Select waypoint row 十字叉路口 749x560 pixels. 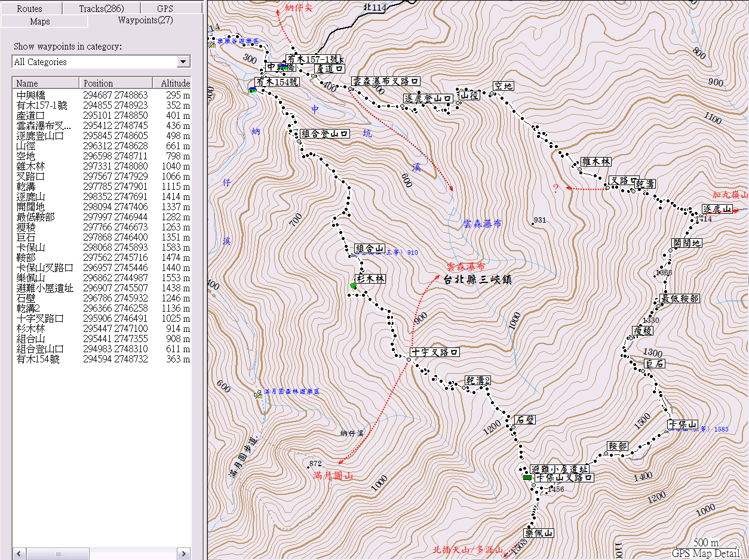(102, 318)
